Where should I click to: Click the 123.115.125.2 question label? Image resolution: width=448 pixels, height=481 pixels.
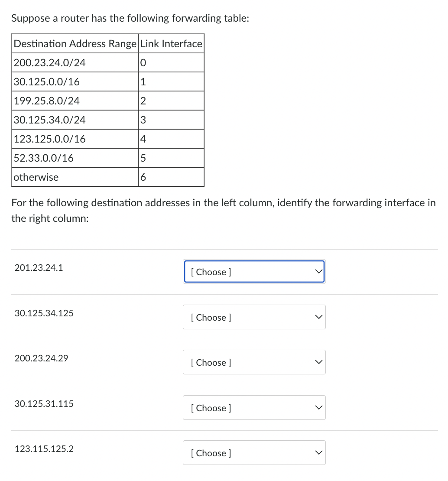tap(44, 449)
